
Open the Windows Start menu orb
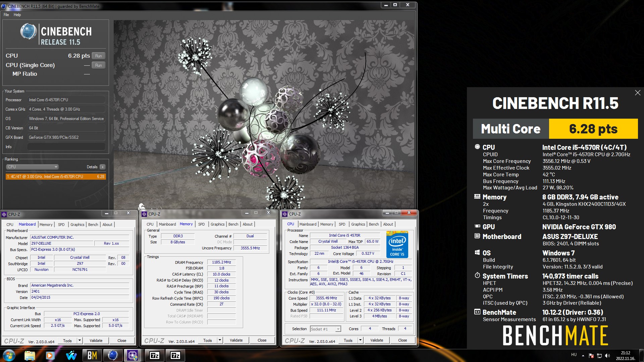9,355
